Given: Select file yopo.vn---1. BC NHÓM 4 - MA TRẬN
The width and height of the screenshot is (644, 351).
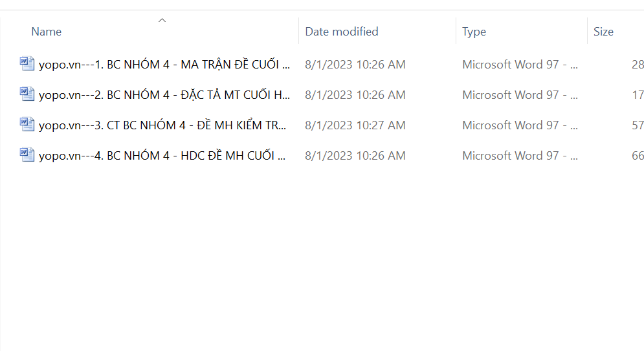Looking at the screenshot, I should tap(164, 65).
